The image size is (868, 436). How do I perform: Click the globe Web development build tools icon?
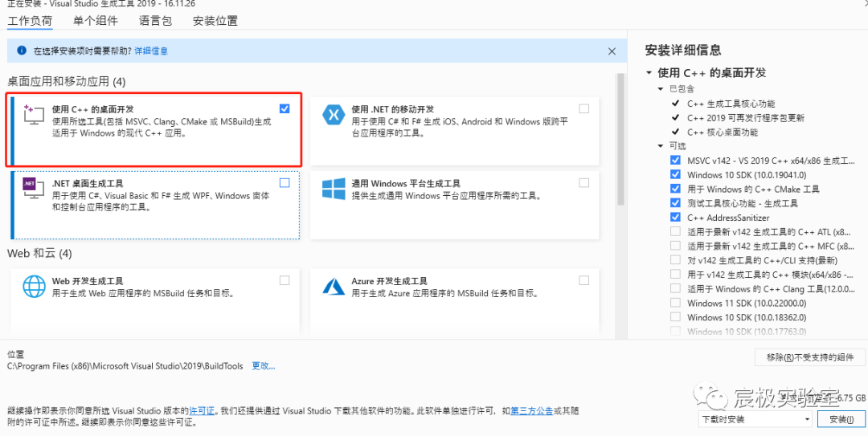34,287
